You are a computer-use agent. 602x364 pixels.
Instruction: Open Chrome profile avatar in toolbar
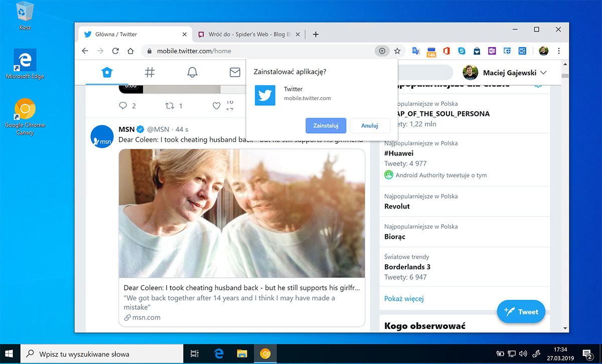tap(543, 51)
